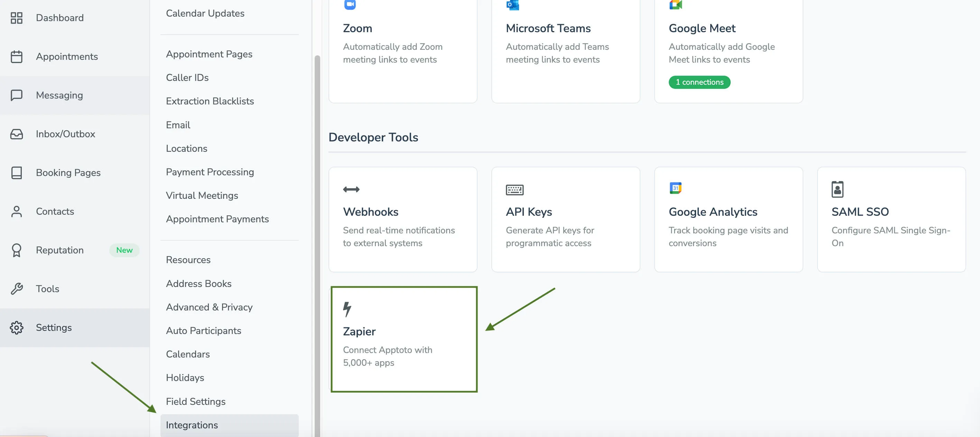The width and height of the screenshot is (980, 437).
Task: Click the SAML SSO badge icon
Action: tap(836, 190)
